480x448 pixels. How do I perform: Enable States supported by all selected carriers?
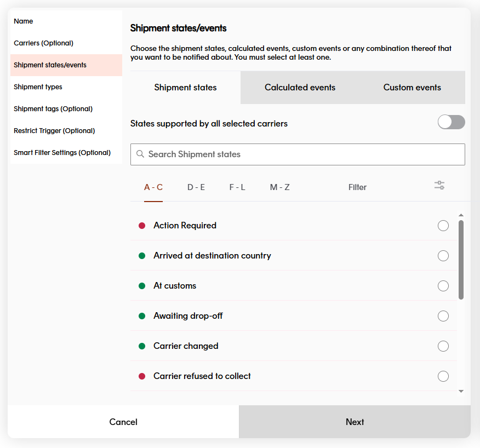click(x=451, y=122)
